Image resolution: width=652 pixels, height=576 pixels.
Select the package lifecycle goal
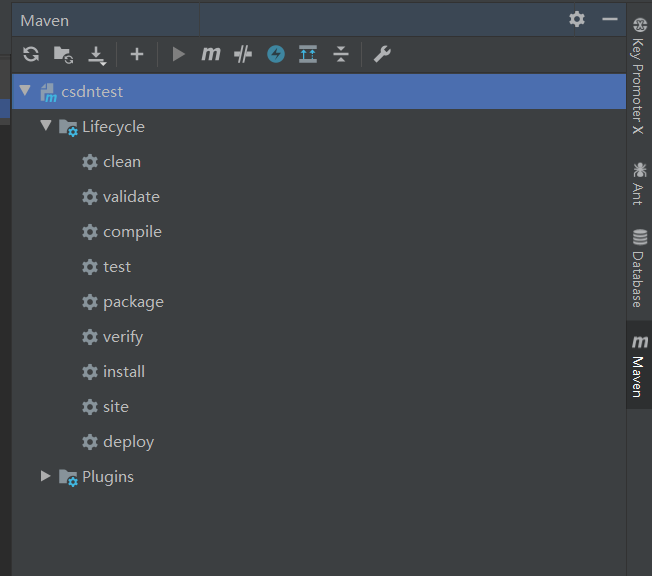click(x=133, y=302)
